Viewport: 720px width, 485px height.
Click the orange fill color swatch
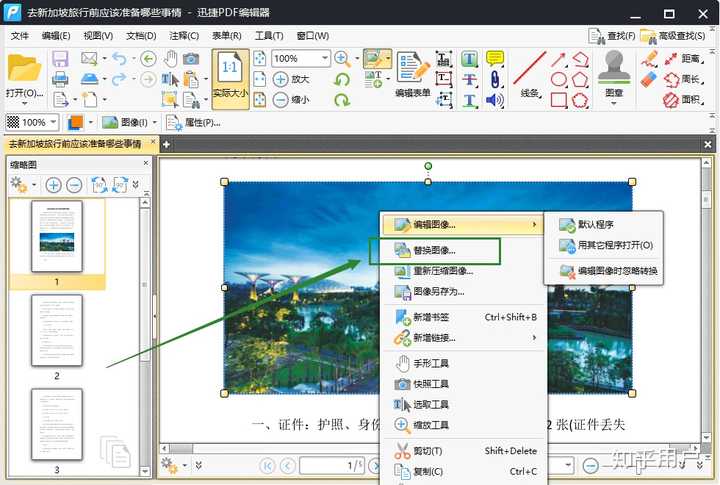(75, 123)
